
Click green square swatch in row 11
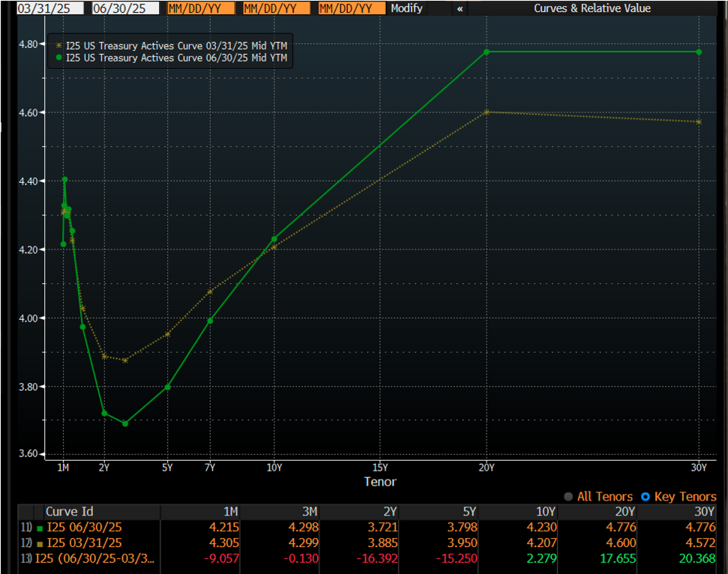tap(40, 528)
